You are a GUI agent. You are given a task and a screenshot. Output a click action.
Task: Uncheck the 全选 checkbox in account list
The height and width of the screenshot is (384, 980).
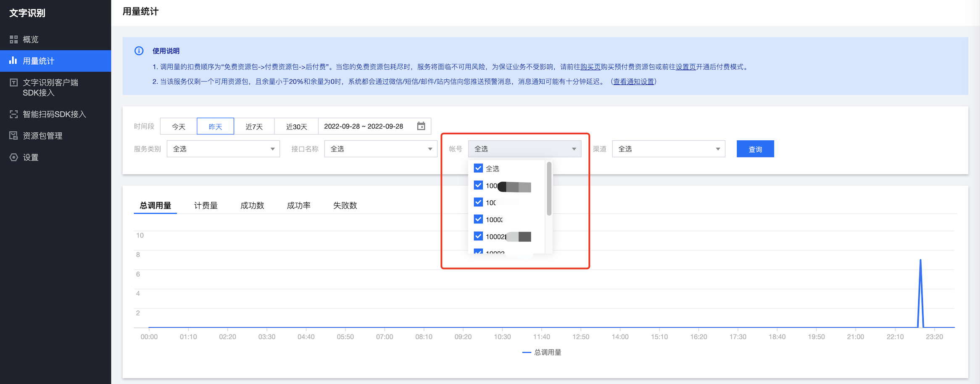[x=478, y=168]
